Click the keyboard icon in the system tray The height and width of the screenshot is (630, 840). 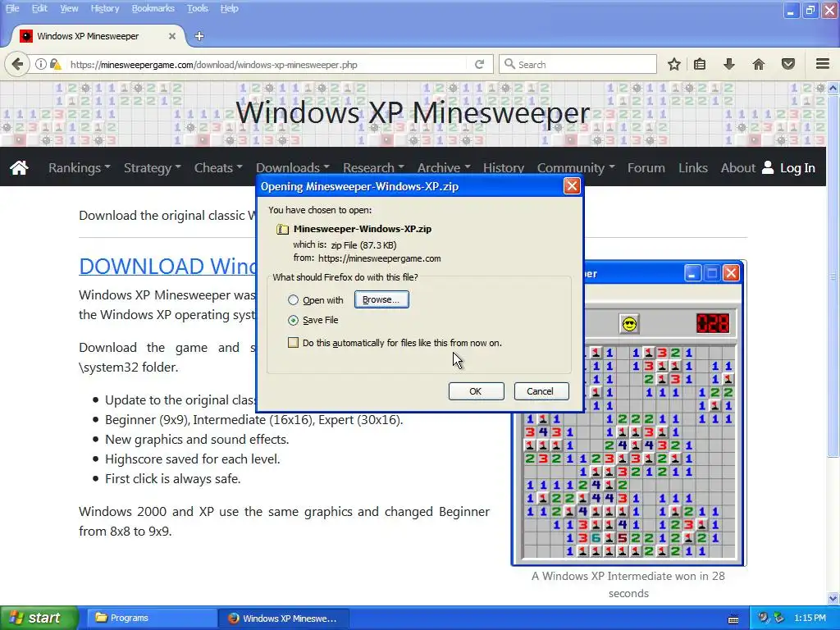pos(733,619)
